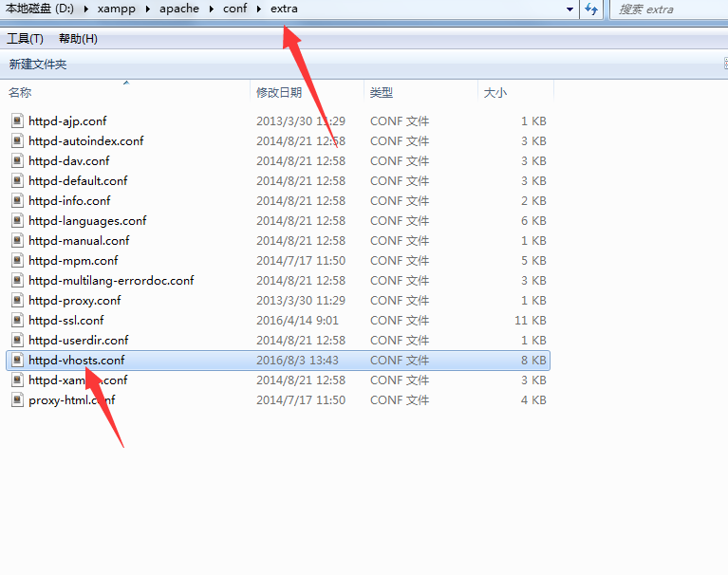
Task: Click the httpd-multilang-errordoc.conf file icon
Action: click(x=17, y=280)
